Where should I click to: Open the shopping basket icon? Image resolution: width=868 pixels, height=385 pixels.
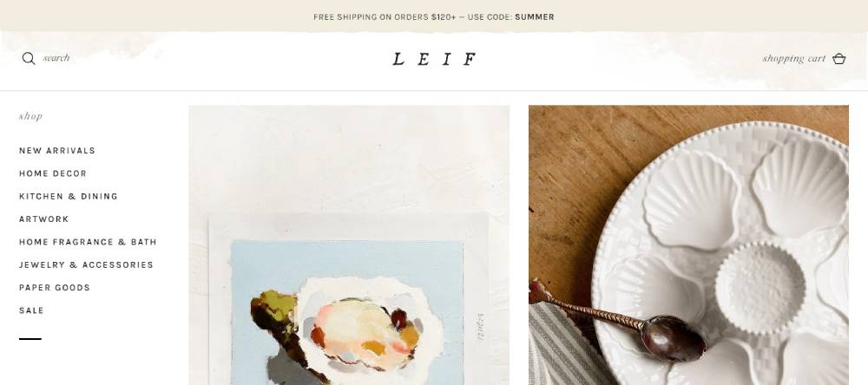coord(839,59)
